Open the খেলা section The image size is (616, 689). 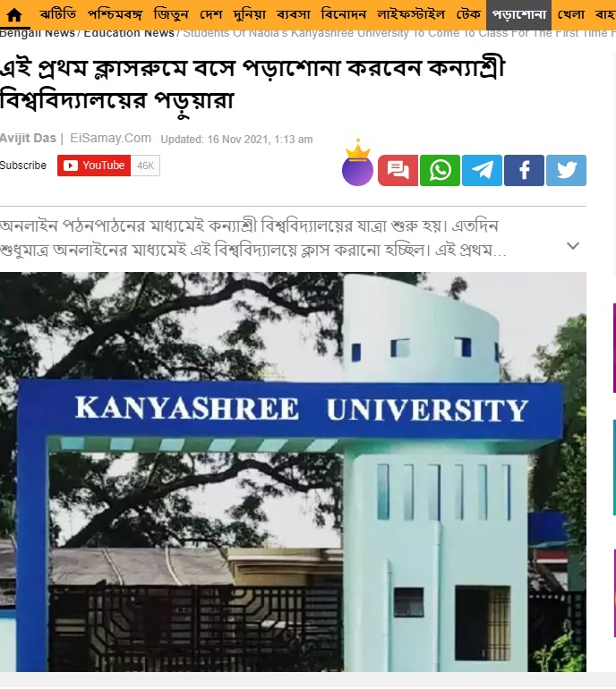[570, 14]
